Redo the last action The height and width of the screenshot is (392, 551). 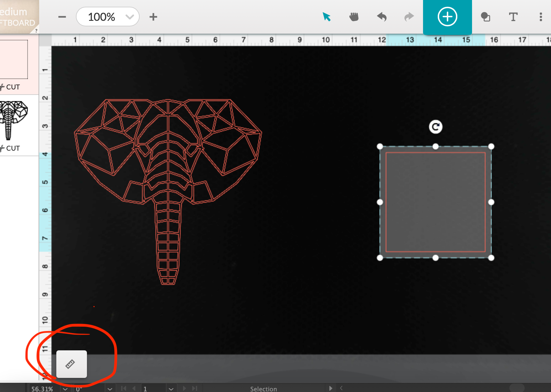point(409,17)
